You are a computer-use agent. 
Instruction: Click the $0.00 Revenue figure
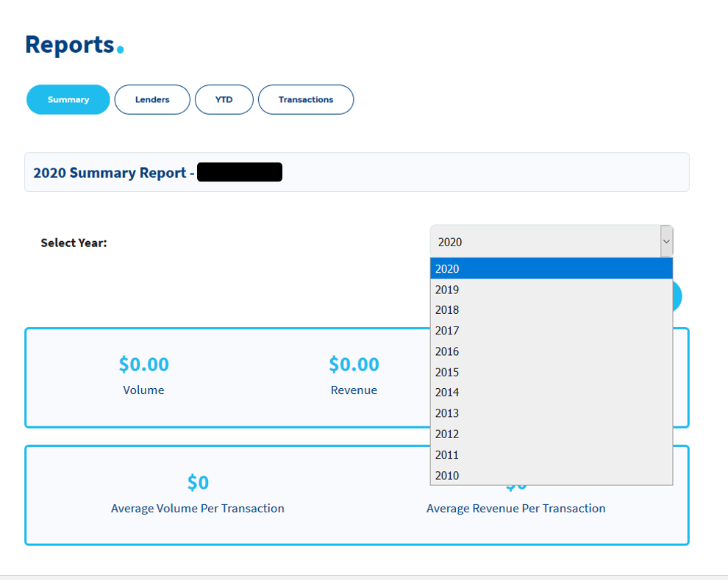[354, 364]
